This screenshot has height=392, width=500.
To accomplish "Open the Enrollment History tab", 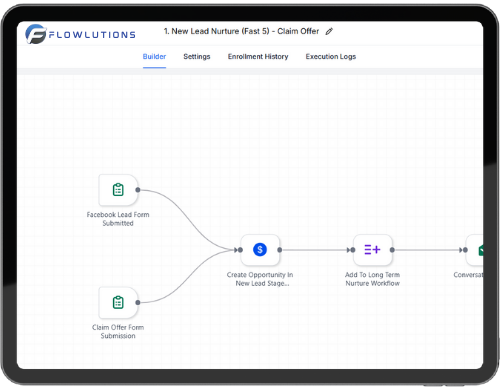I will [258, 56].
